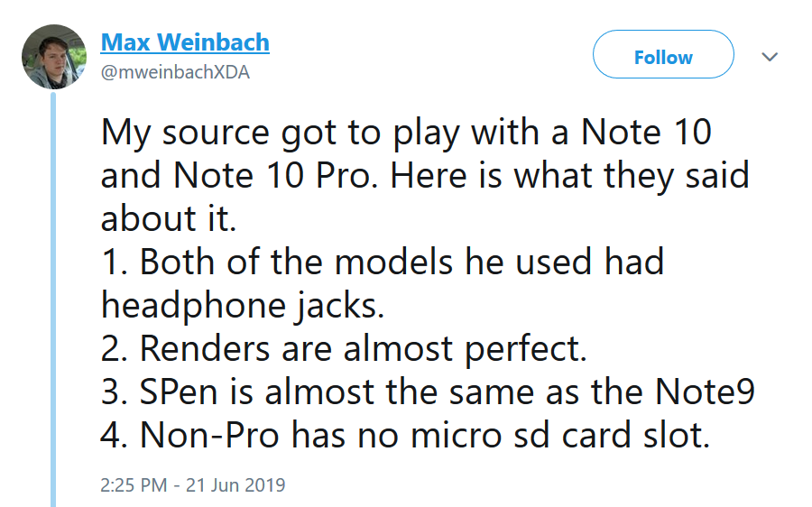The height and width of the screenshot is (507, 812).
Task: Click the 'about it.' line
Action: click(x=169, y=218)
